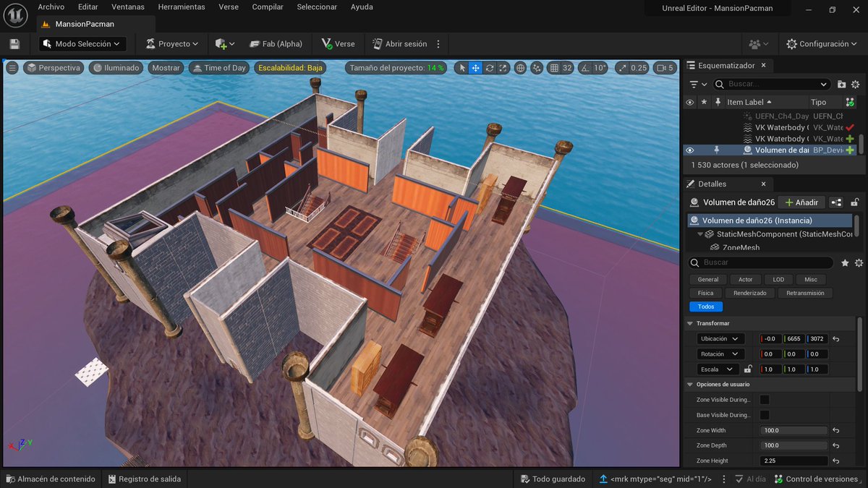The image size is (868, 488).
Task: Click Zone Depth value slider field
Action: tap(793, 445)
